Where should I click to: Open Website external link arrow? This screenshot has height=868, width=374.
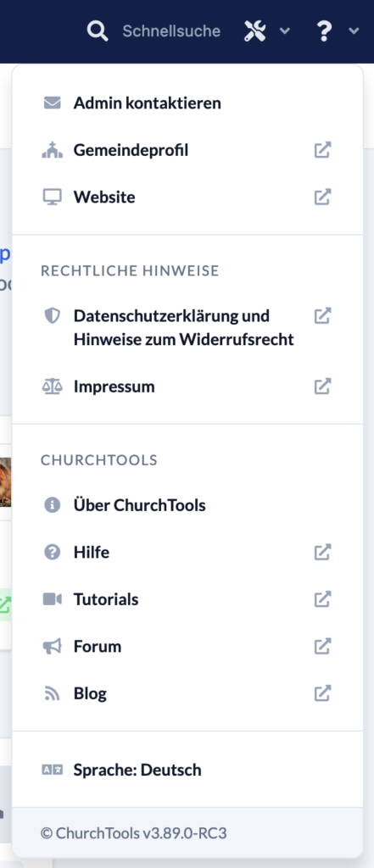click(322, 197)
